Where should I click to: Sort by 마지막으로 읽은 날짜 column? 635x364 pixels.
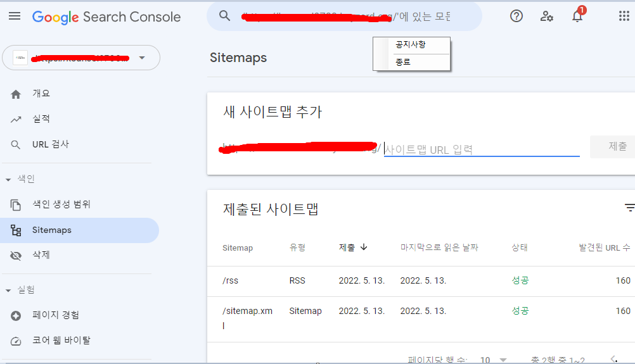point(439,248)
